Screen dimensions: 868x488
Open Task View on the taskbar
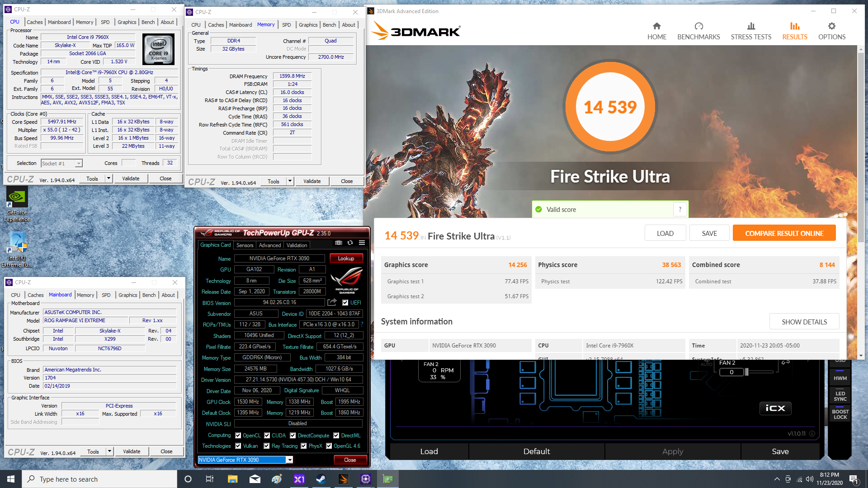coord(209,479)
